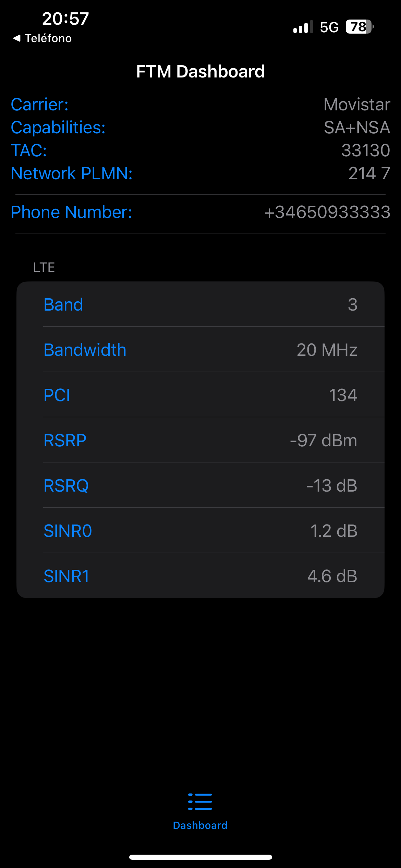401x868 pixels.
Task: Open the Dashboard tab
Action: tap(200, 825)
